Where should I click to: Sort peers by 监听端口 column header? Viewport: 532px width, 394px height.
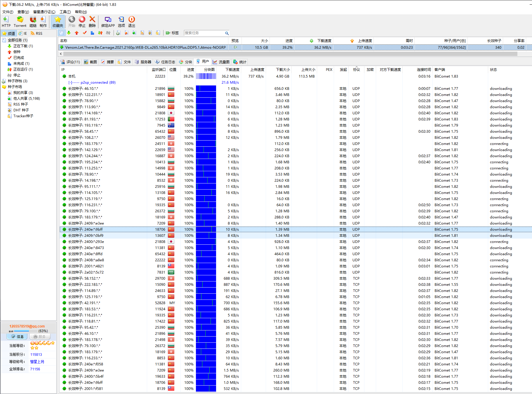click(159, 70)
